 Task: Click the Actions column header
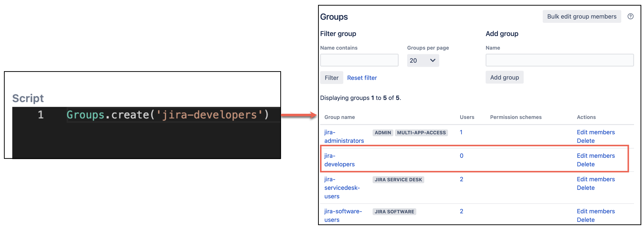pyautogui.click(x=586, y=117)
